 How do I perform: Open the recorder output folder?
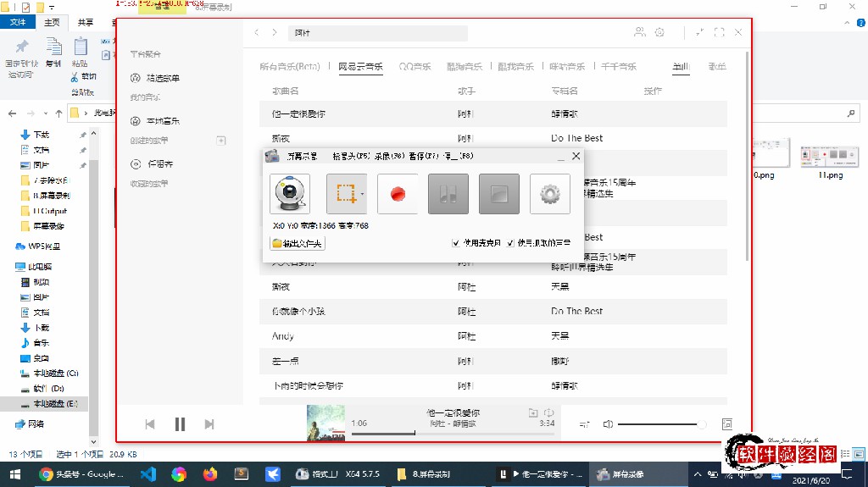click(298, 243)
